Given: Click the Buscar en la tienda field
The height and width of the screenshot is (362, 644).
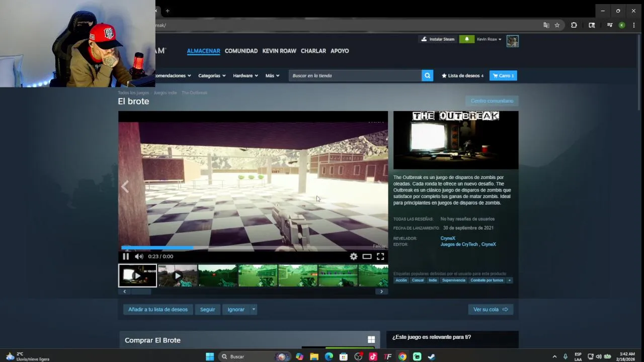Looking at the screenshot, I should [355, 75].
